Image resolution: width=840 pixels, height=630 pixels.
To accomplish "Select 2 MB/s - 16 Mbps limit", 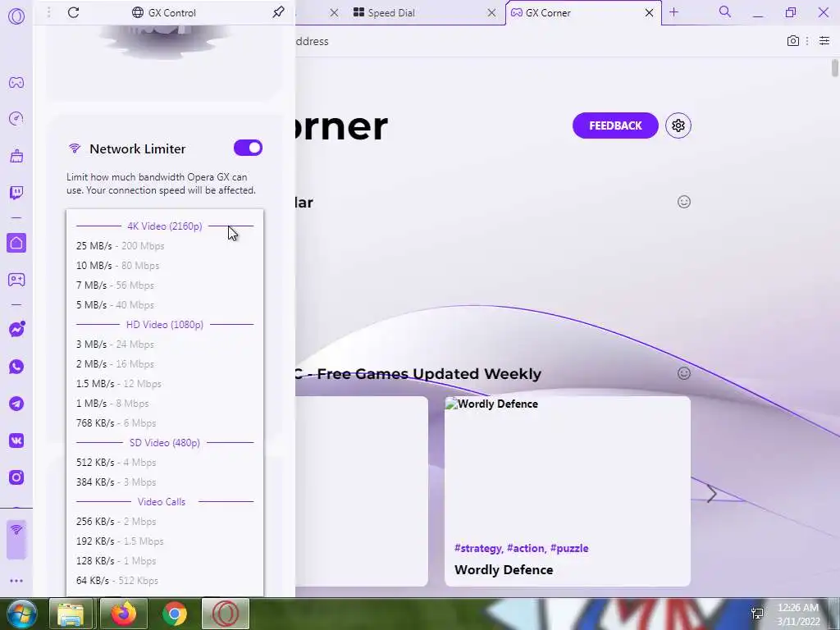I will click(165, 364).
